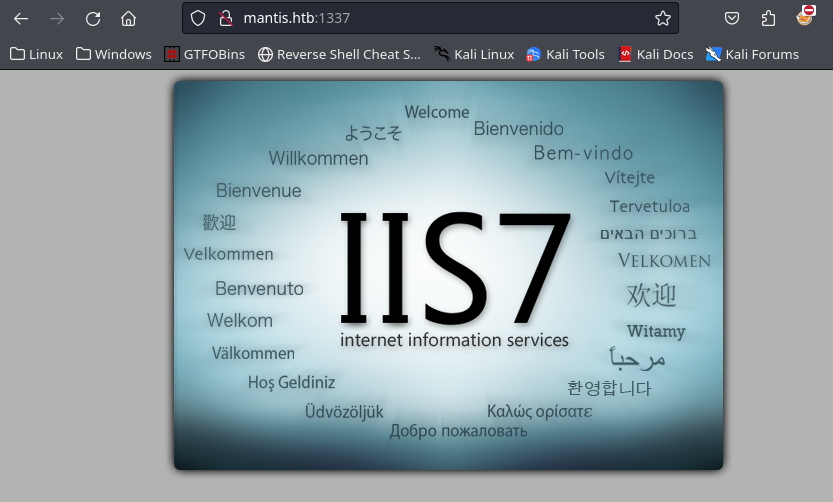
Task: Reload the current page
Action: (x=93, y=18)
